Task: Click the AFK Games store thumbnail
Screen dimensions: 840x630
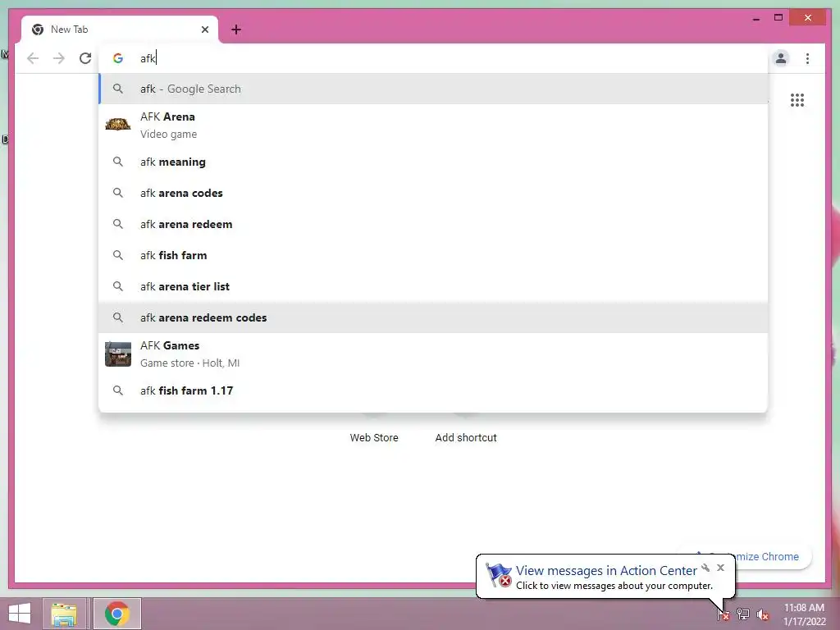Action: pyautogui.click(x=118, y=354)
